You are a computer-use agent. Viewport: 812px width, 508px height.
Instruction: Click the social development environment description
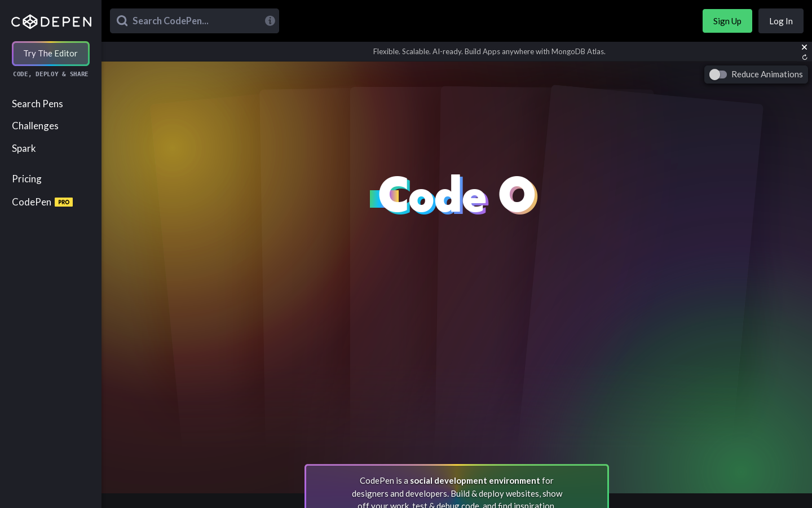pyautogui.click(x=457, y=493)
